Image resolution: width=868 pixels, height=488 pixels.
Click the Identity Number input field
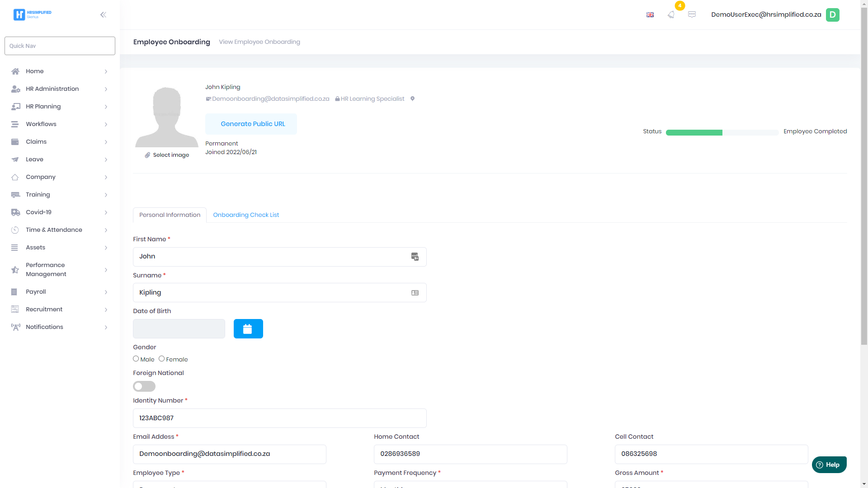[x=279, y=418]
